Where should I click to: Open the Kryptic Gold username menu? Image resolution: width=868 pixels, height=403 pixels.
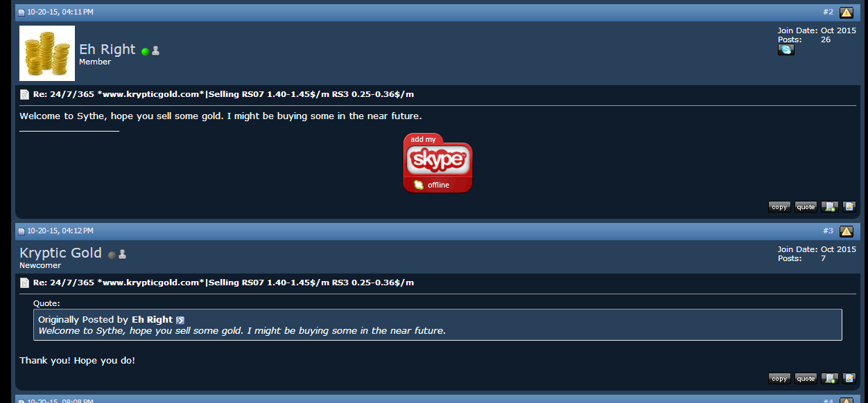61,253
